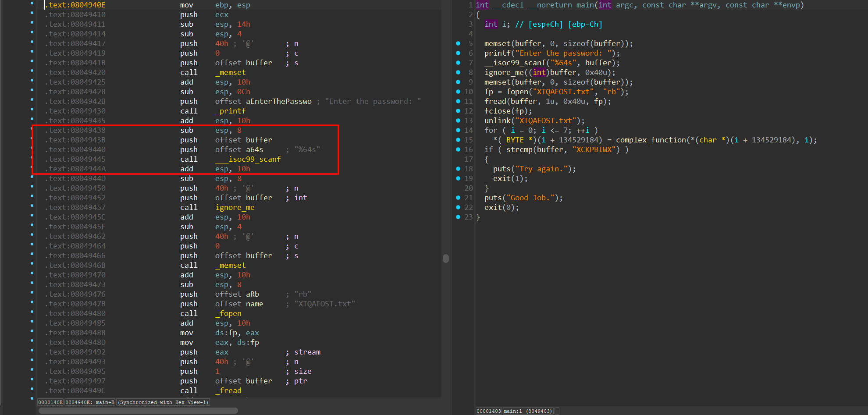Toggle breakpoint dot on pseudocode line 21
868x415 pixels.
click(x=458, y=198)
